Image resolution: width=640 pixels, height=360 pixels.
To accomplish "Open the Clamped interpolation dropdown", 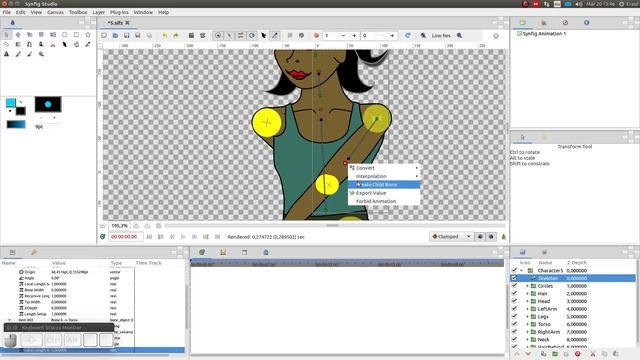I will 451,237.
